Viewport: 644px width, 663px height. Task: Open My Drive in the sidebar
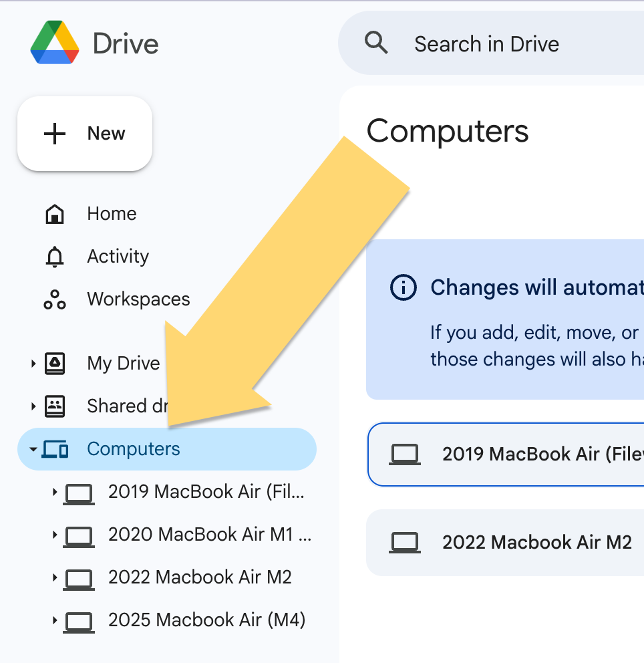(124, 363)
